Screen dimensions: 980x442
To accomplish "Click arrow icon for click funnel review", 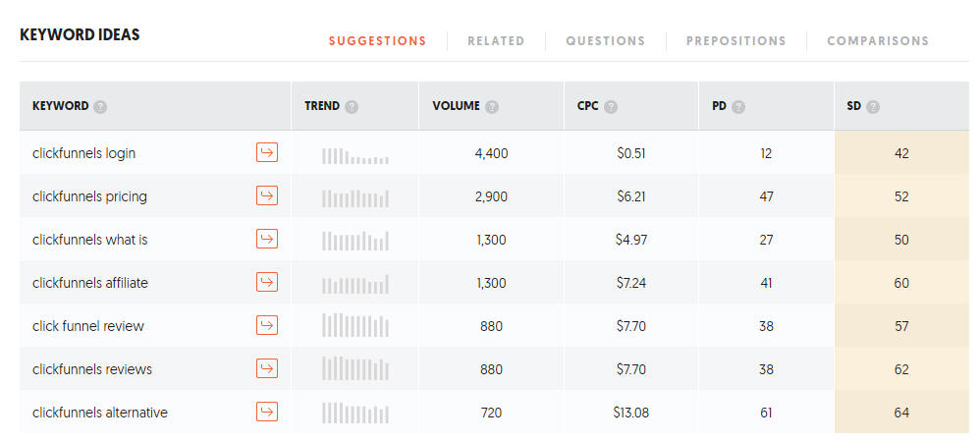I will (267, 325).
